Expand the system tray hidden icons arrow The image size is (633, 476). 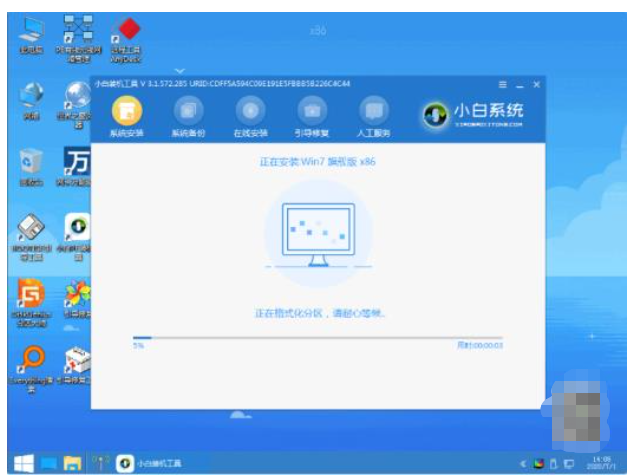click(x=523, y=464)
